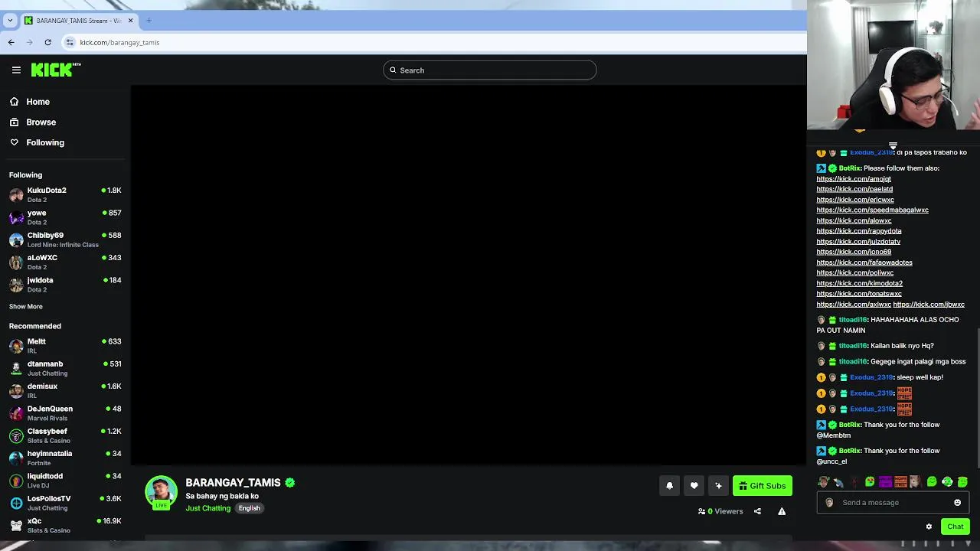Click the green Chat send button
This screenshot has height=551, width=980.
click(955, 527)
